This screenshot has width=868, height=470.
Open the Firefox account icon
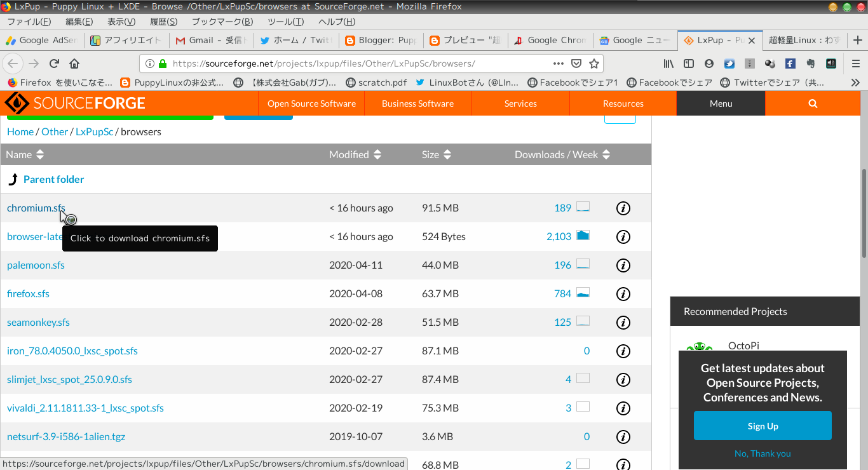point(709,64)
